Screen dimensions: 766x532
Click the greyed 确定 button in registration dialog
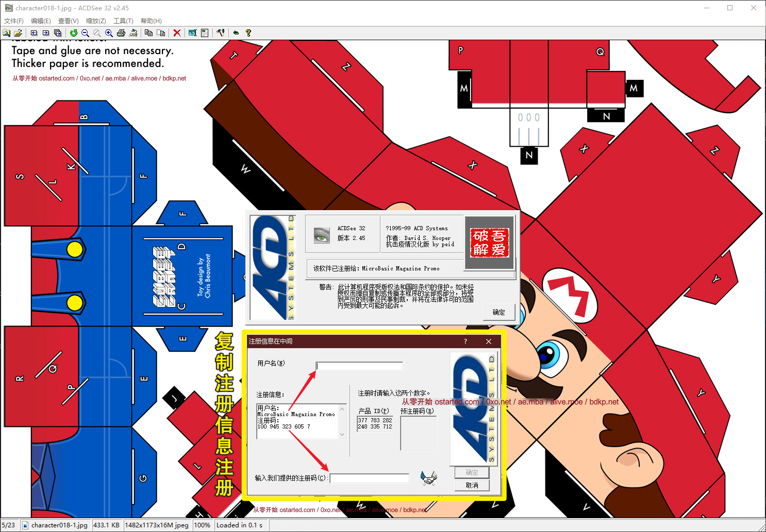(x=472, y=472)
